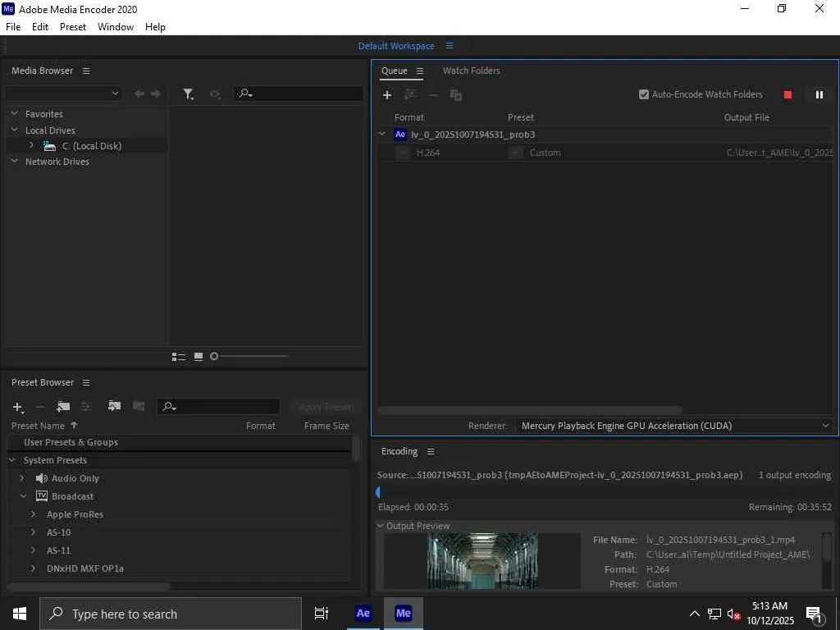This screenshot has width=840, height=630.
Task: Toggle Auto-Encode Watch Folders checkbox
Action: (x=644, y=94)
